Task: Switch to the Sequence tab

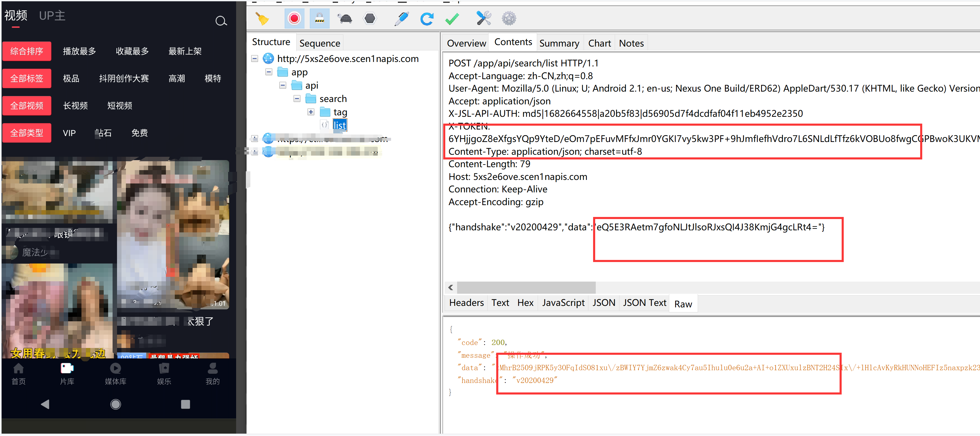Action: point(320,43)
